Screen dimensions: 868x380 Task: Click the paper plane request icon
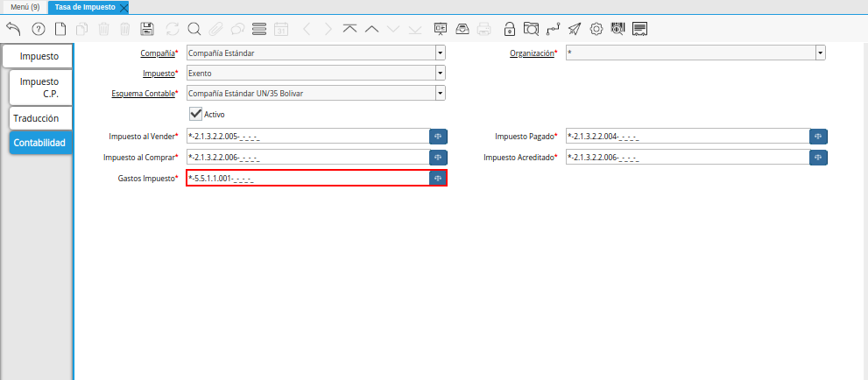[575, 29]
